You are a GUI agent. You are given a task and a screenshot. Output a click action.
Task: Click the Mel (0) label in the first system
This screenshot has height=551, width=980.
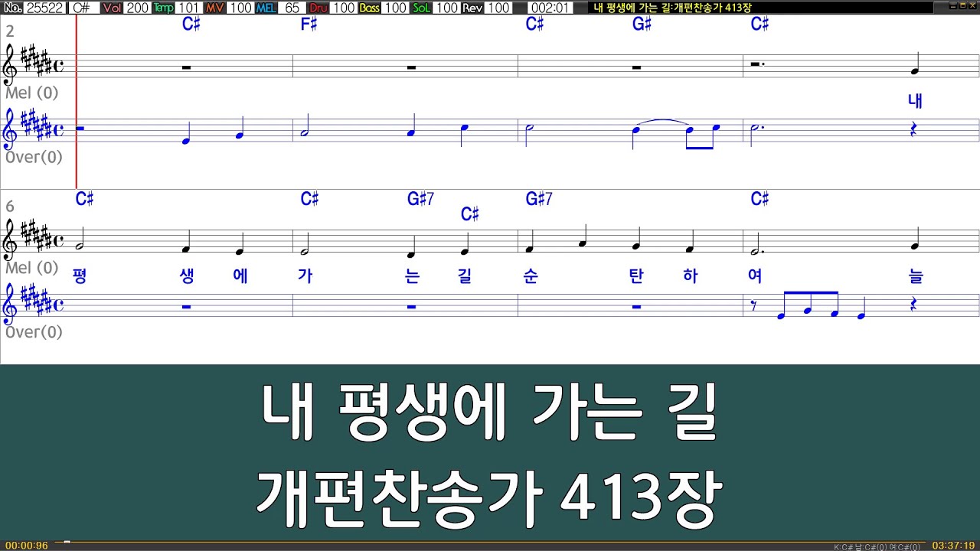[32, 93]
